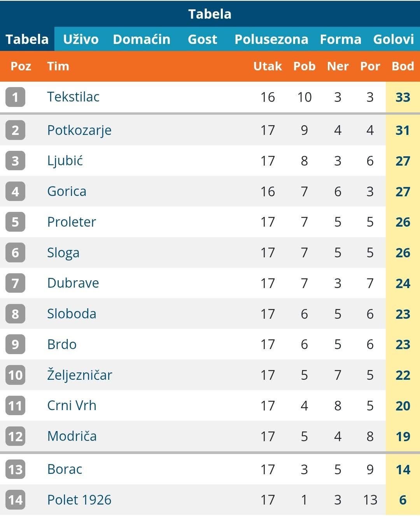Select the Gorica team link
Screen dimensions: 420x517
(66, 191)
